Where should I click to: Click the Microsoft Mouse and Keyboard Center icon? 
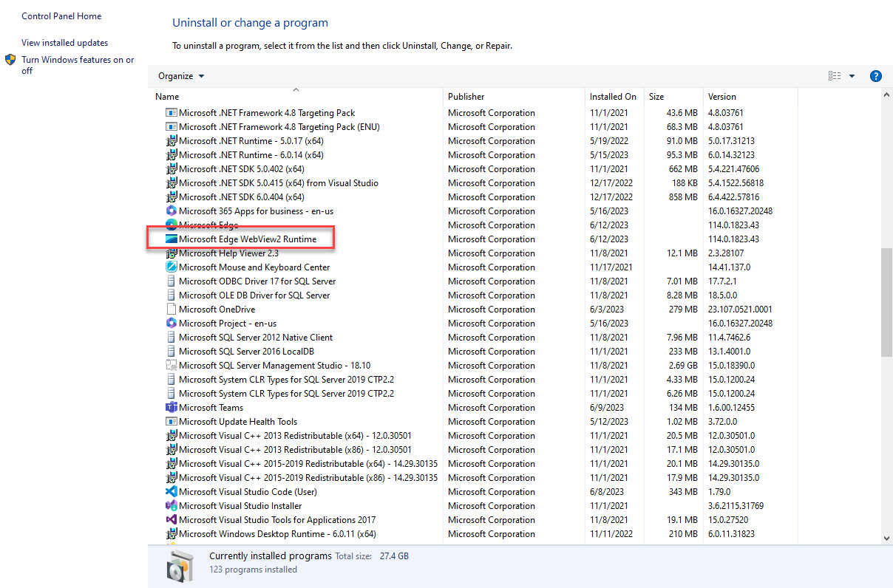[172, 267]
